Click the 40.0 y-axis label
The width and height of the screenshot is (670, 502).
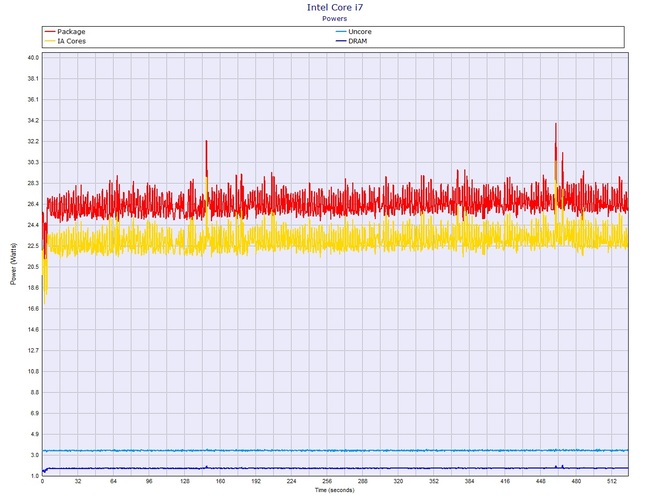[x=33, y=58]
